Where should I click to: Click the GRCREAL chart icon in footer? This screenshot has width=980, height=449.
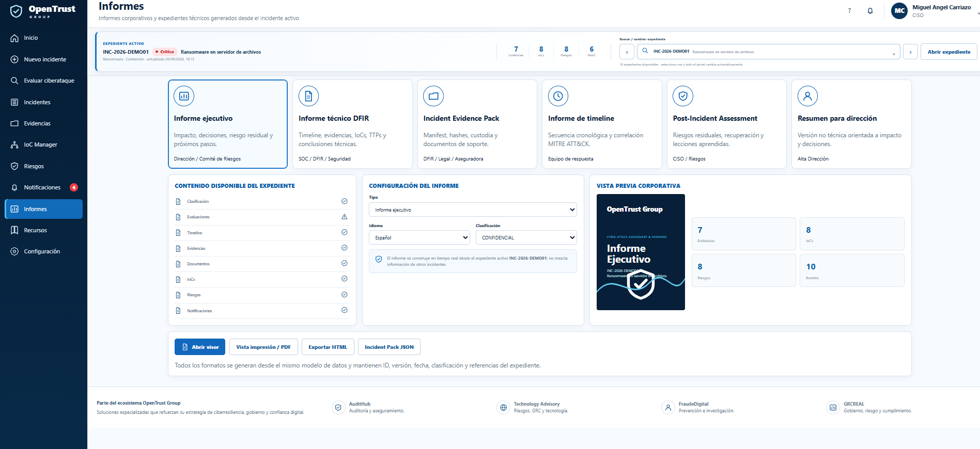click(x=833, y=407)
